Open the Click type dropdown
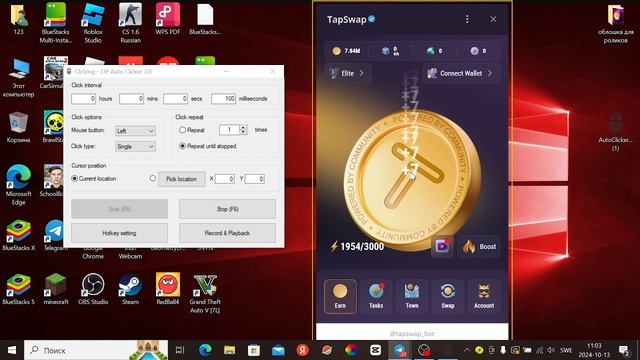Viewport: 640px width, 360px height. pos(135,147)
